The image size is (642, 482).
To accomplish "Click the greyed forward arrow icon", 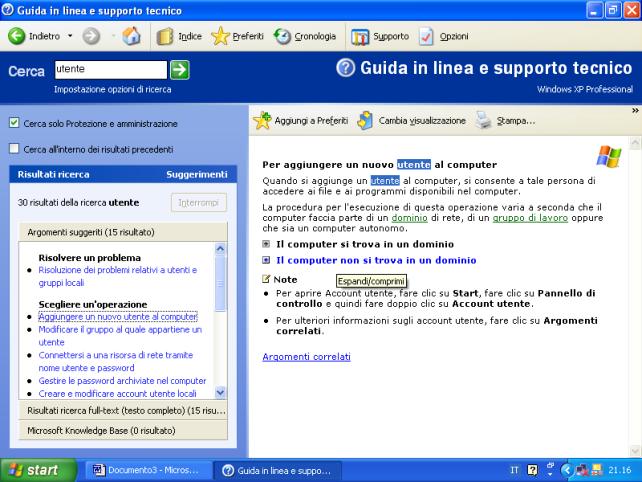I will pyautogui.click(x=91, y=36).
